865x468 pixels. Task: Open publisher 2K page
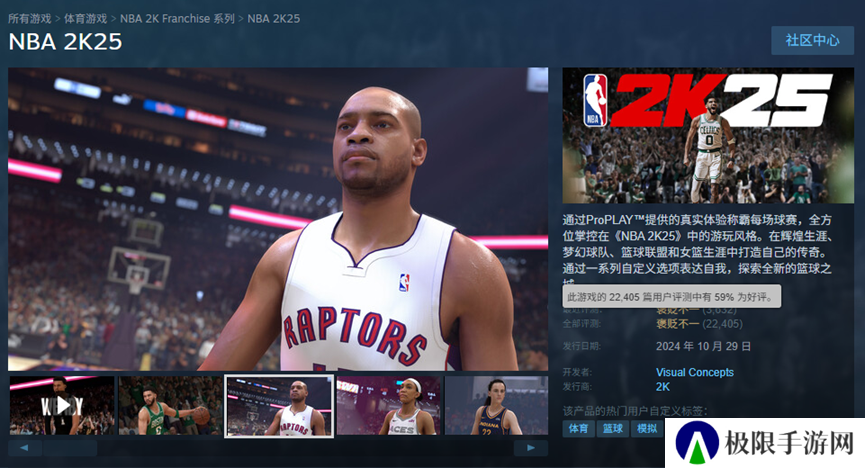point(662,386)
